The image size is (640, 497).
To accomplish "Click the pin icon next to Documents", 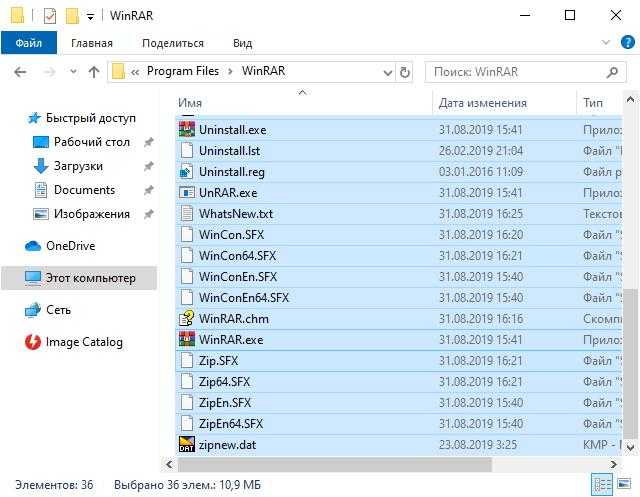I will [149, 190].
